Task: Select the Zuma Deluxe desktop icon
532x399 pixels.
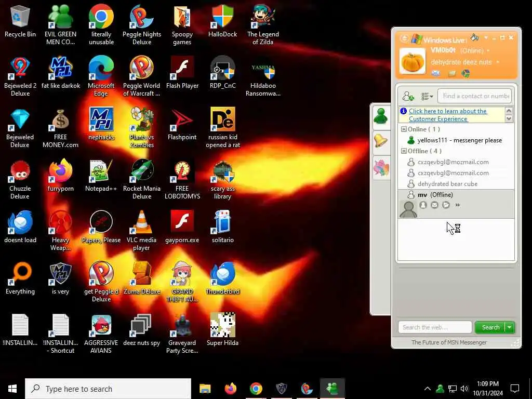Action: pos(142,278)
